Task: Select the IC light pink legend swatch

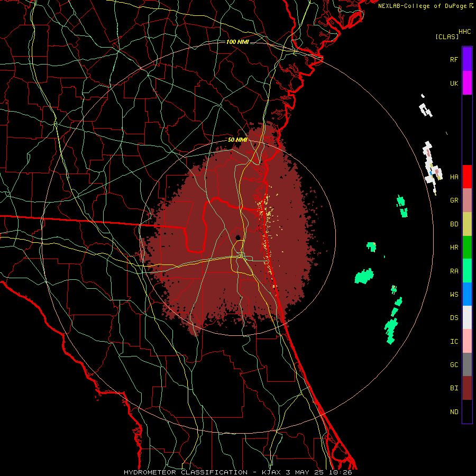Action: pyautogui.click(x=467, y=341)
